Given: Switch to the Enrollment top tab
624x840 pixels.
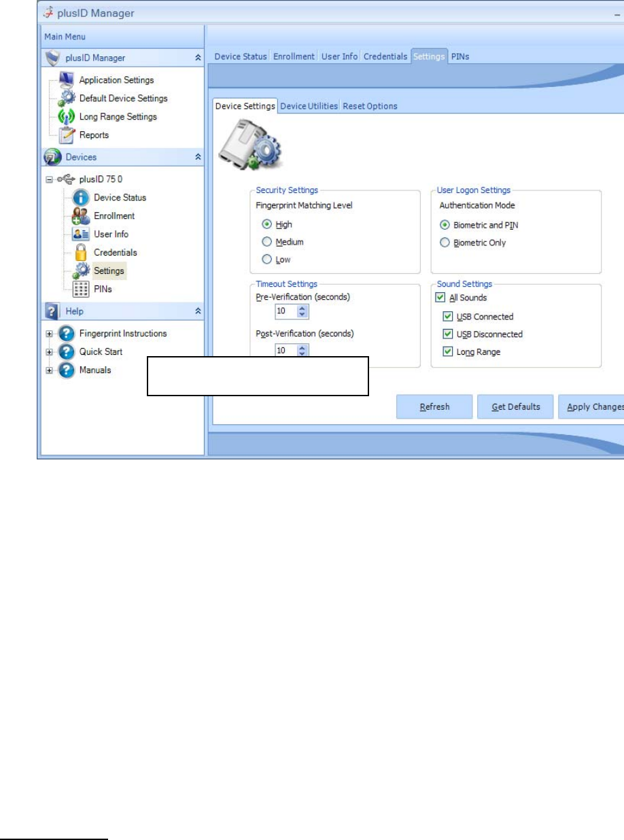Looking at the screenshot, I should 294,56.
